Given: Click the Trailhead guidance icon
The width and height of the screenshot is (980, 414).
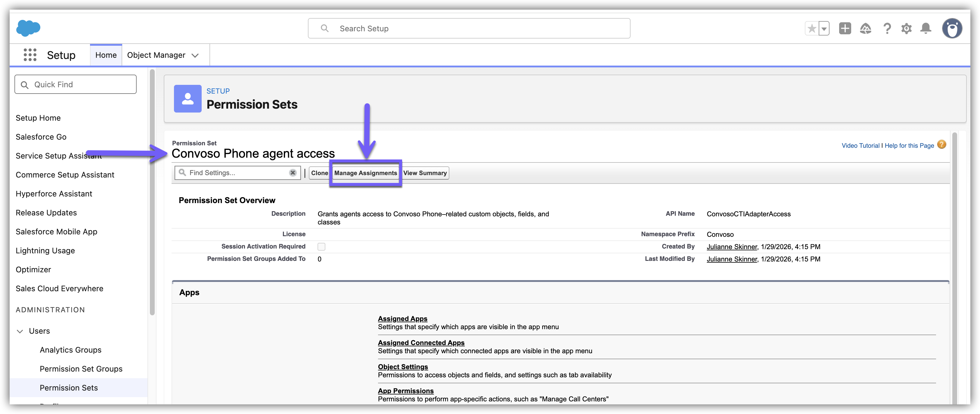Looking at the screenshot, I should [866, 29].
